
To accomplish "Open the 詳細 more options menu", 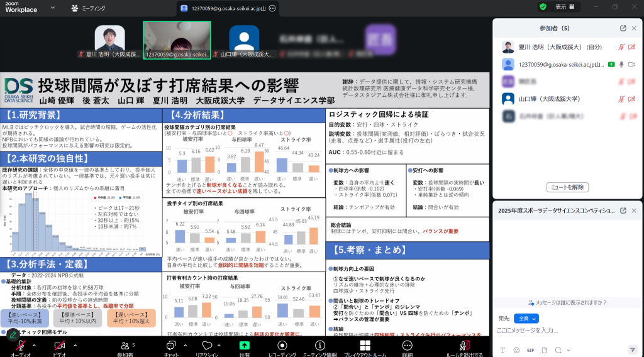I will (x=408, y=346).
